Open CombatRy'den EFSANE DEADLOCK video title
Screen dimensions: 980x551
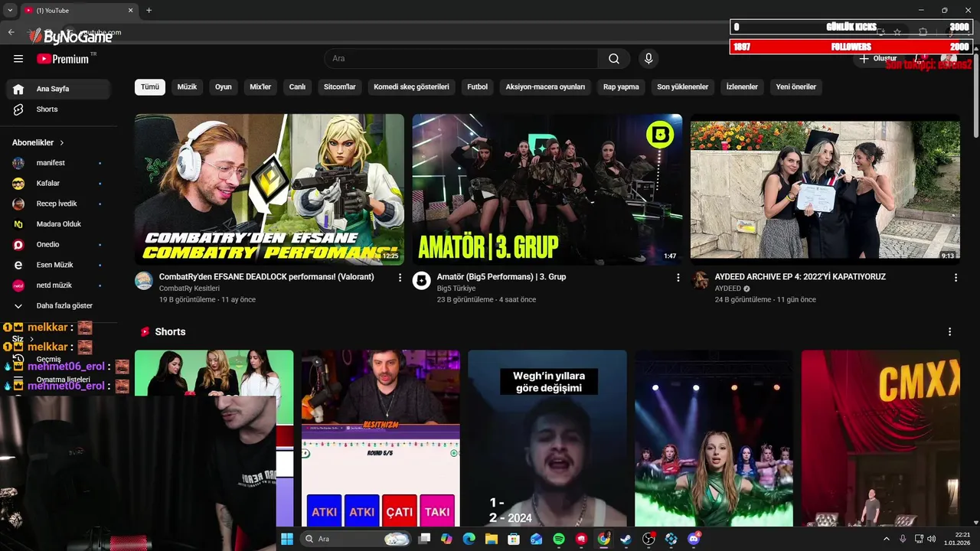coord(266,277)
